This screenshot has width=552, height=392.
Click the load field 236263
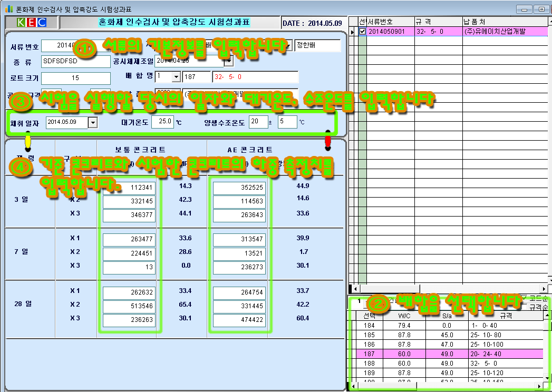pos(129,320)
